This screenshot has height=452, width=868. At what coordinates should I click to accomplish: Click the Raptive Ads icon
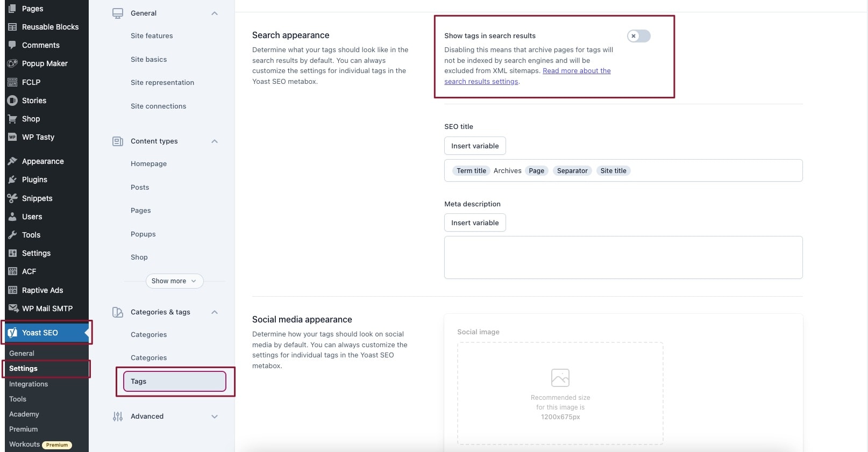[x=12, y=290]
